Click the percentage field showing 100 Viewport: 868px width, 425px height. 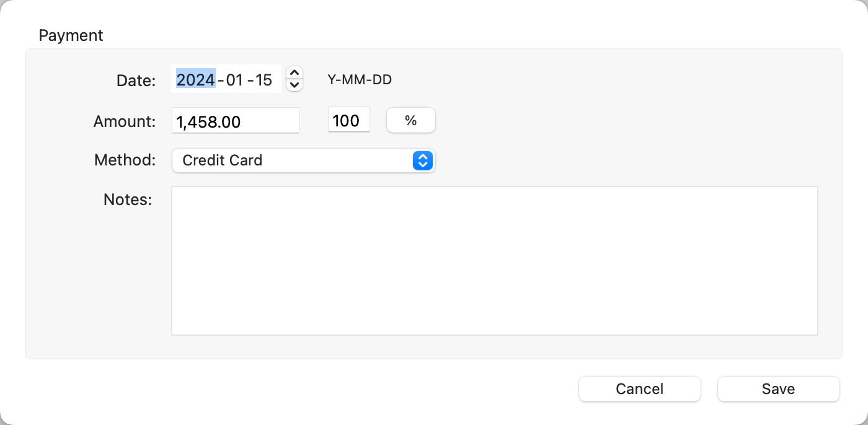[348, 121]
